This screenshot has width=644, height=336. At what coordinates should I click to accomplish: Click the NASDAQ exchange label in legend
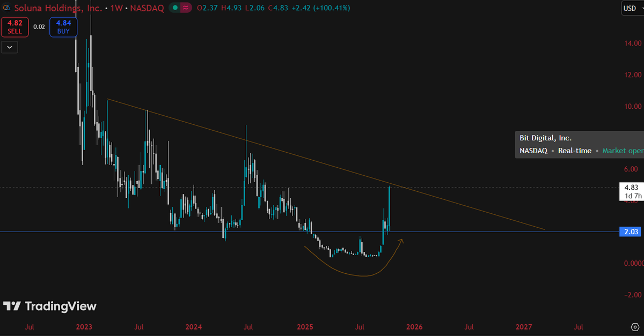click(147, 8)
